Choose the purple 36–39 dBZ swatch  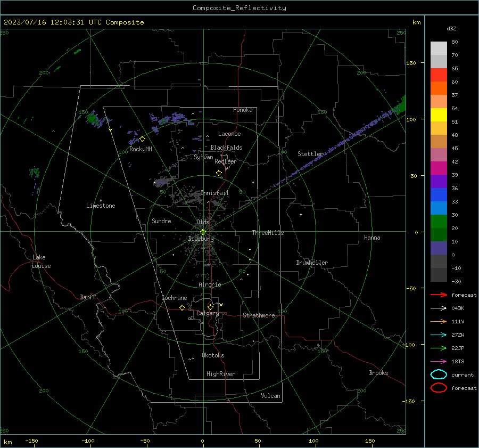(x=439, y=181)
